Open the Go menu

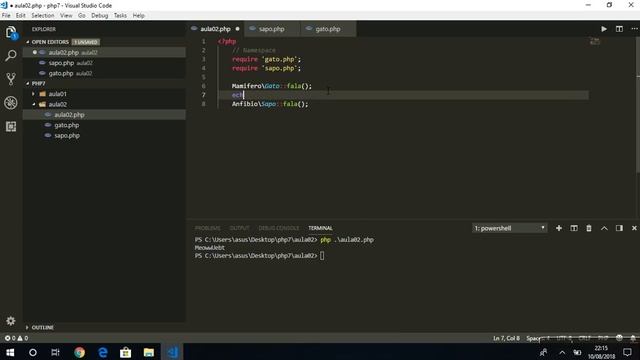click(82, 16)
